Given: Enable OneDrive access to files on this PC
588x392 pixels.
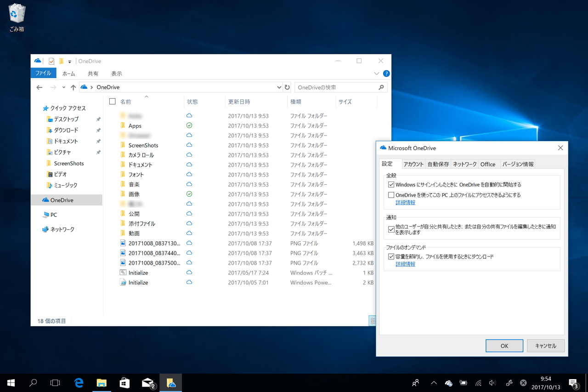Looking at the screenshot, I should point(391,195).
